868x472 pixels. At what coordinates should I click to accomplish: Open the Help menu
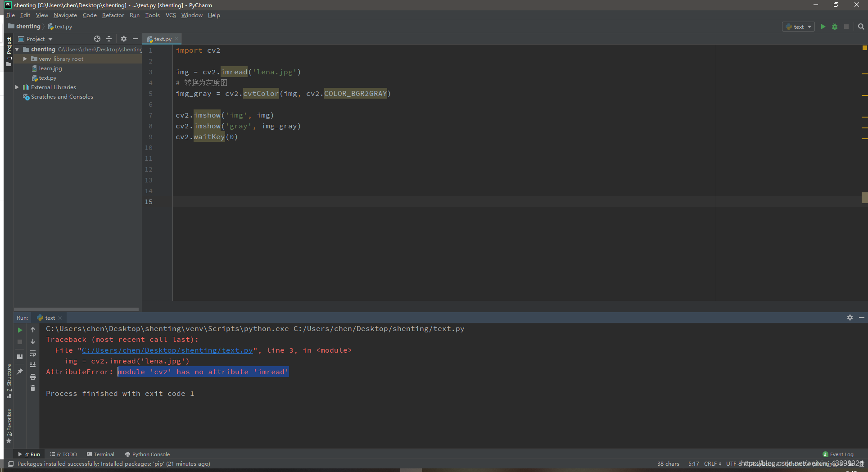[x=214, y=15]
